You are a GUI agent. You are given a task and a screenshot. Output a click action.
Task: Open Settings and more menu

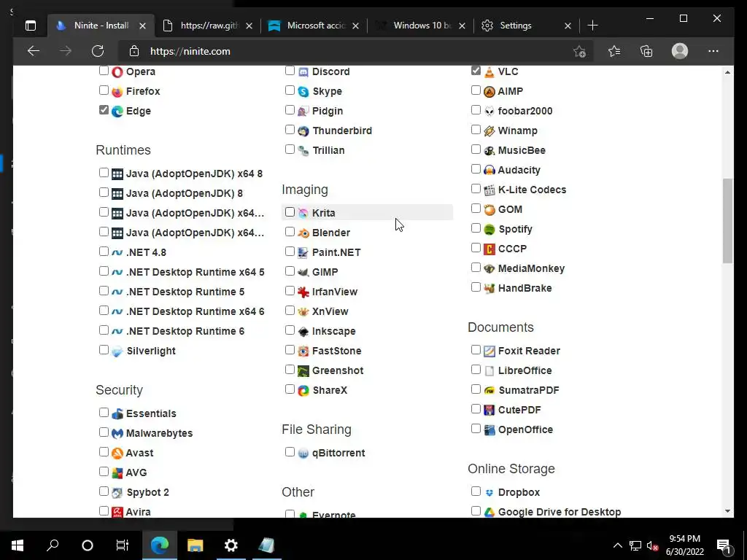click(x=713, y=51)
